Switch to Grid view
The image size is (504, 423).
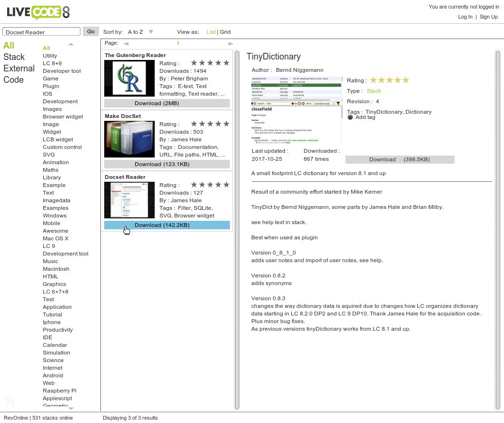coord(225,32)
